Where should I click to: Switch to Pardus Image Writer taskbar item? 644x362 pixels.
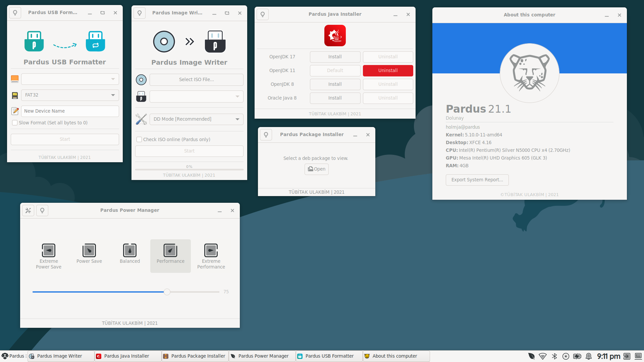pos(61,356)
